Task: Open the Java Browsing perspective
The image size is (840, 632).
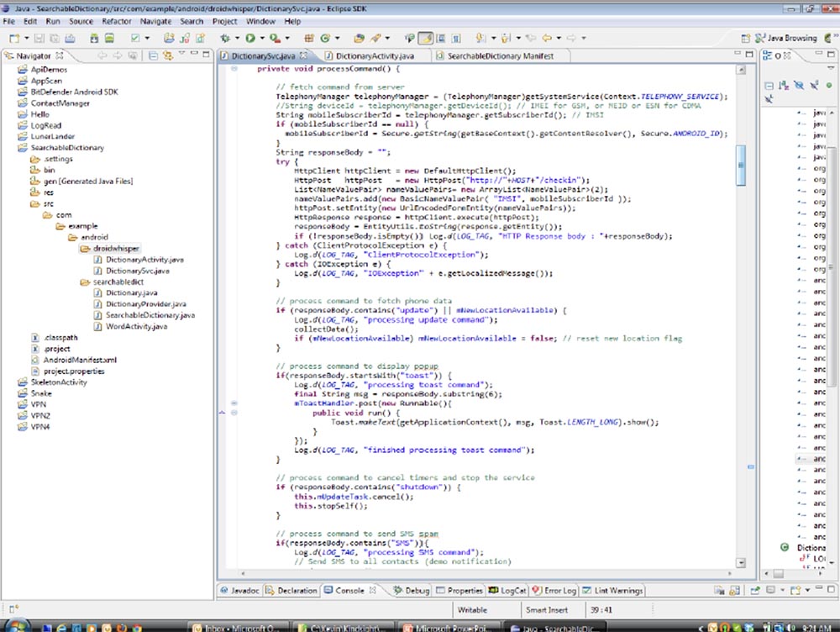Action: [x=785, y=38]
